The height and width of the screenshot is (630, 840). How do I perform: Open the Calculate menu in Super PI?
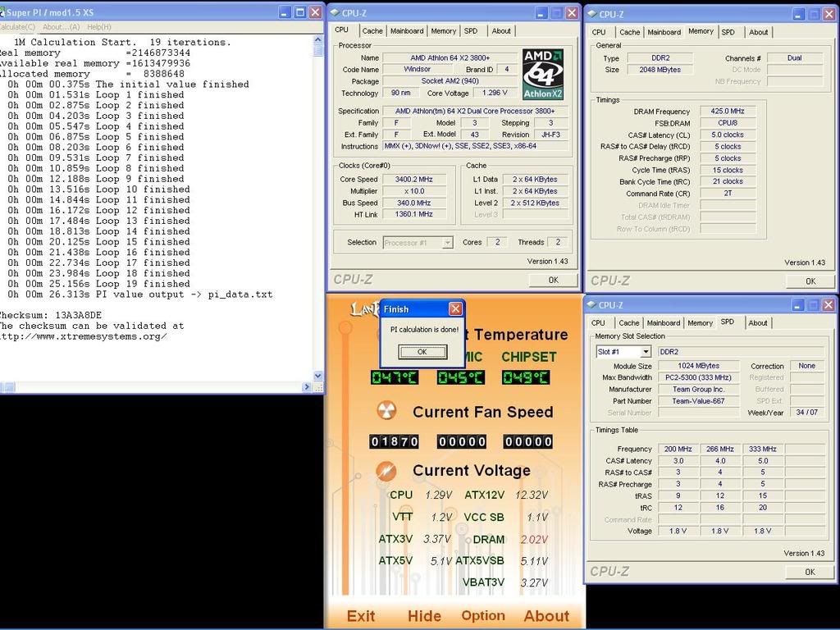16,27
